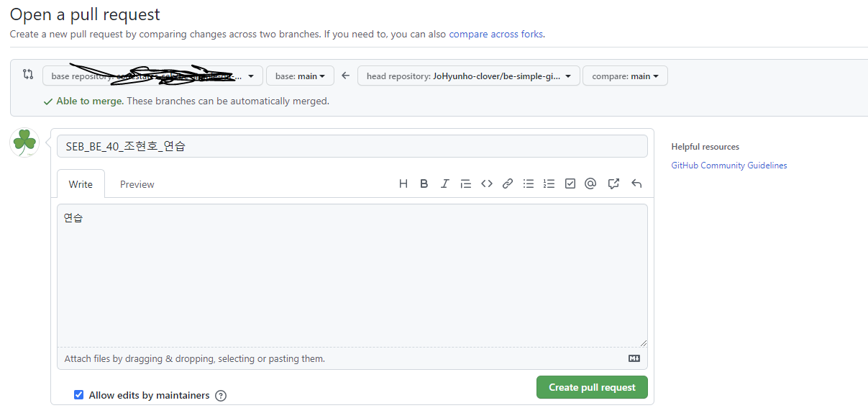Click the textarea resize handle corner
The width and height of the screenshot is (868, 408).
tap(643, 343)
